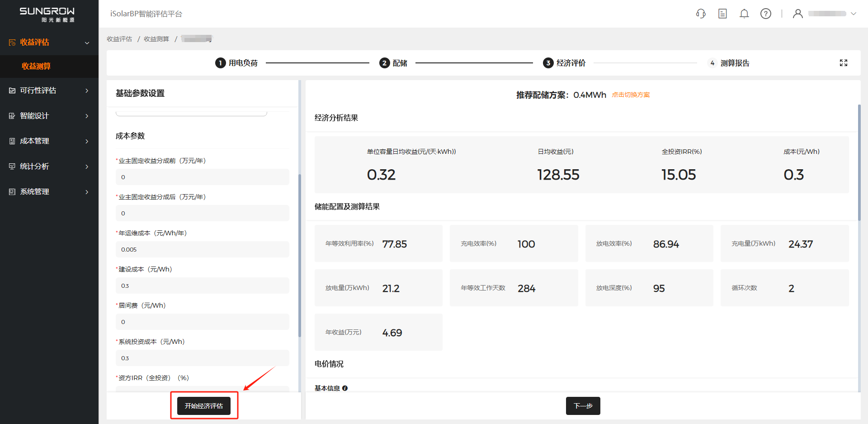Click the help question mark icon
Viewport: 868px width, 424px height.
pyautogui.click(x=766, y=14)
